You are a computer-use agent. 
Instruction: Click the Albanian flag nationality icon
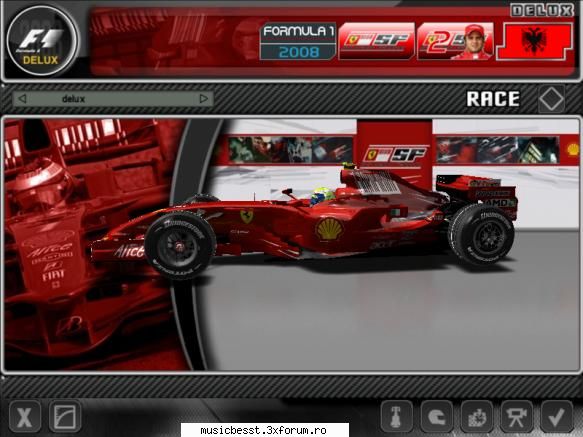coord(535,41)
